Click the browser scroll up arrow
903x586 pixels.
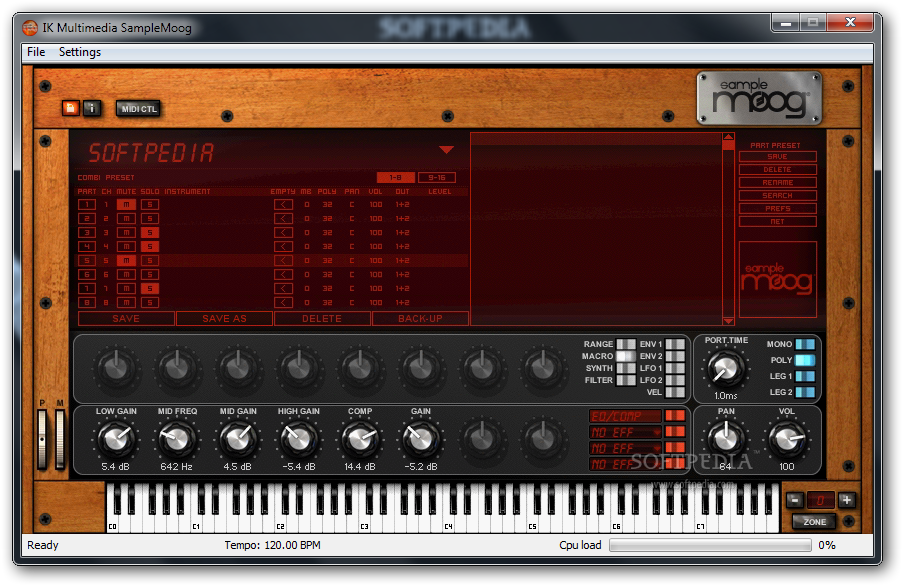pyautogui.click(x=729, y=137)
